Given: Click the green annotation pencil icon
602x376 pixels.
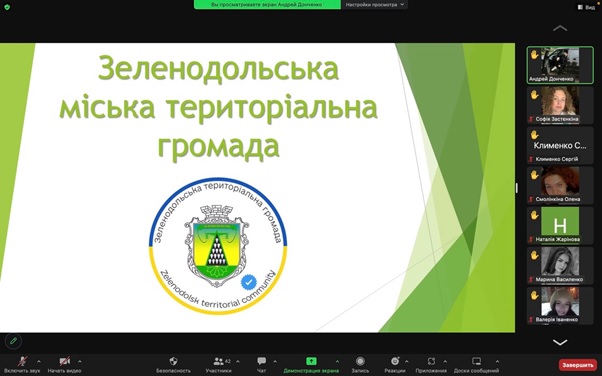Looking at the screenshot, I should (x=13, y=341).
